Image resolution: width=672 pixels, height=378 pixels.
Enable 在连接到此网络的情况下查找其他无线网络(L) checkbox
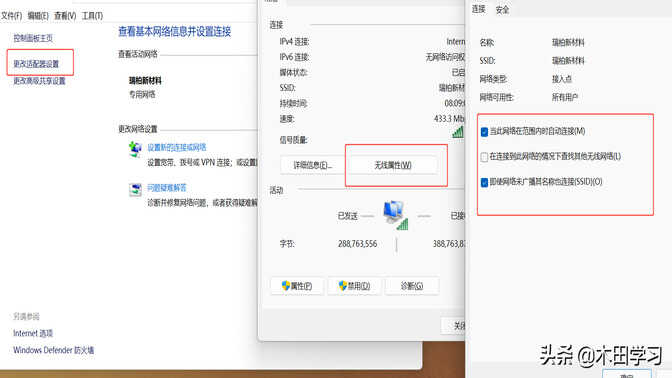[x=484, y=157]
